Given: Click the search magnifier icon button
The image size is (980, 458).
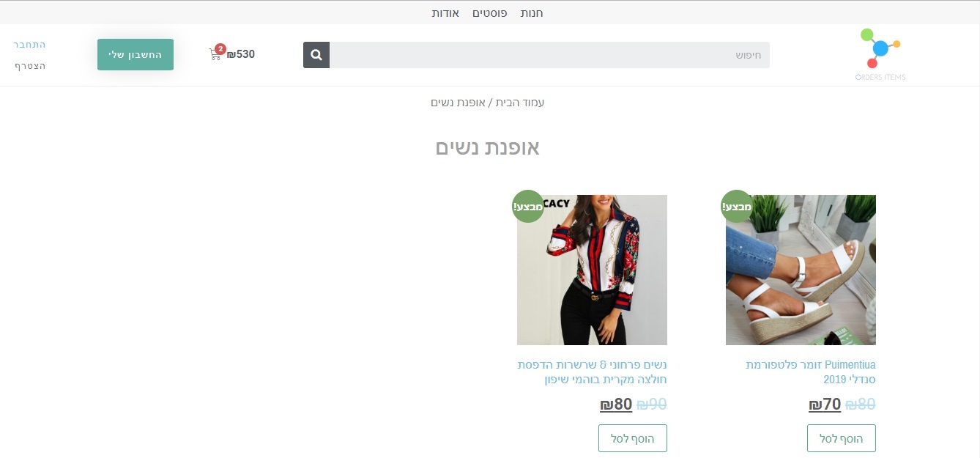Looking at the screenshot, I should click(316, 55).
